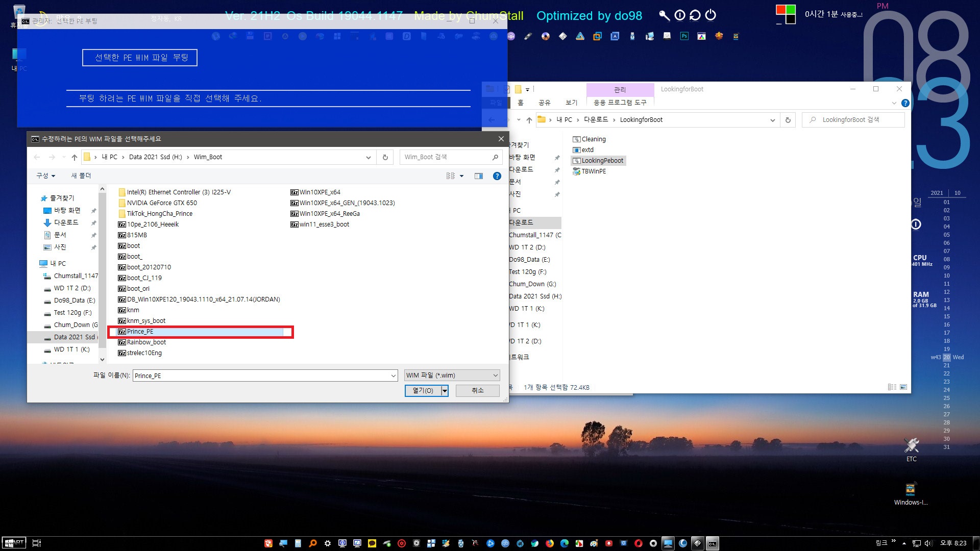Click the 홈 ribbon tab in Explorer
The height and width of the screenshot is (551, 980).
click(521, 103)
